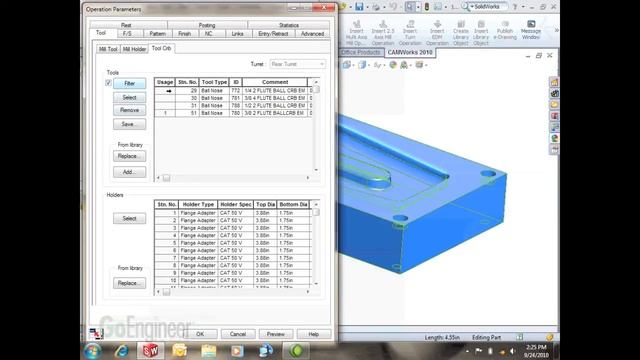Switch to the Advanced tab

coord(312,34)
